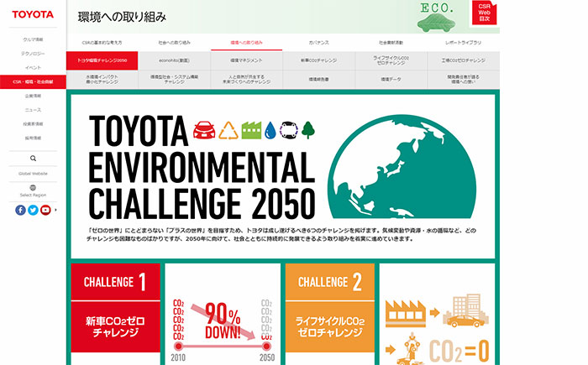Switch to 社会貢献活動 tab
The image size is (588, 365).
tap(391, 42)
